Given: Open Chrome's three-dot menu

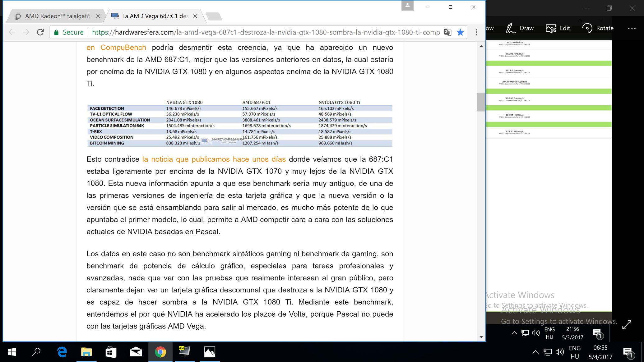Looking at the screenshot, I should (476, 32).
